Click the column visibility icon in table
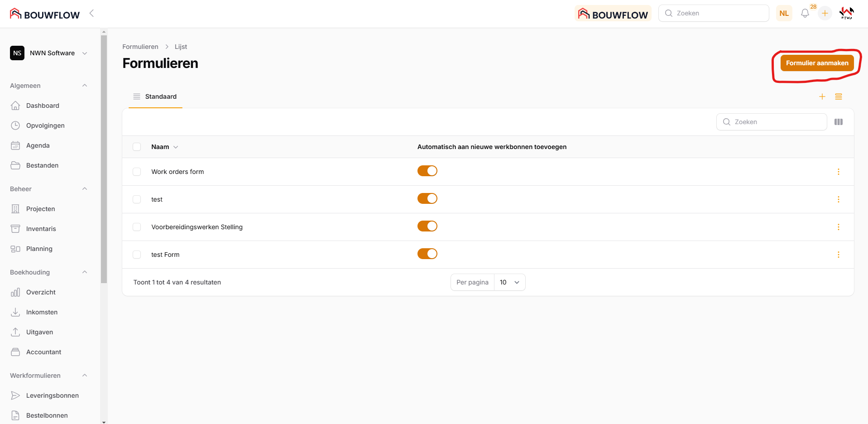This screenshot has height=424, width=868. [x=838, y=122]
